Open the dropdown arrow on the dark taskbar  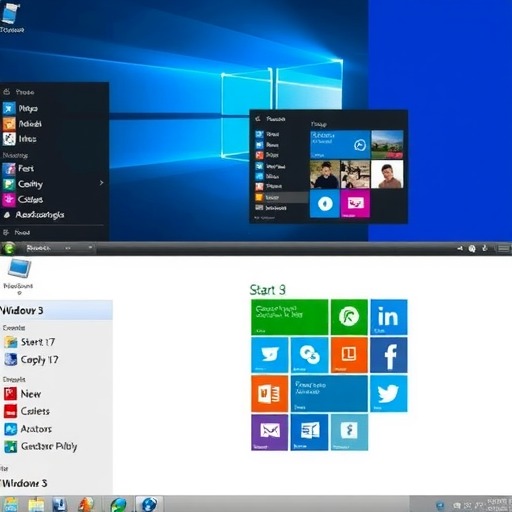pyautogui.click(x=90, y=247)
